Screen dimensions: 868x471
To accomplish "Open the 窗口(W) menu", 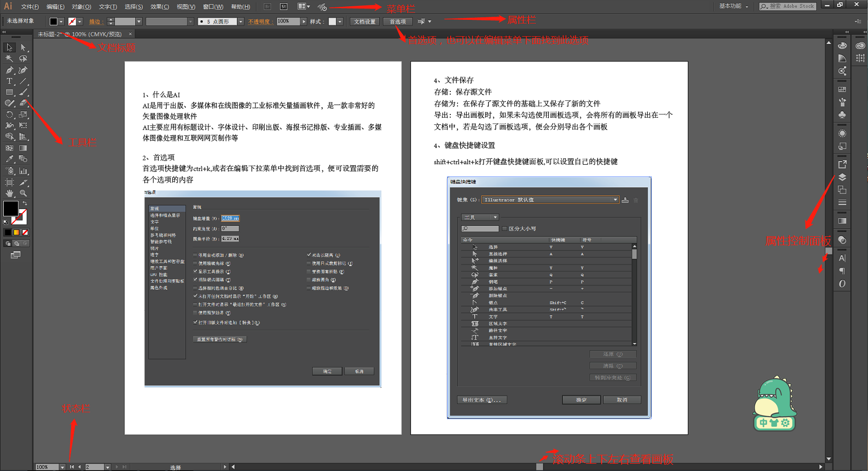I will click(213, 7).
